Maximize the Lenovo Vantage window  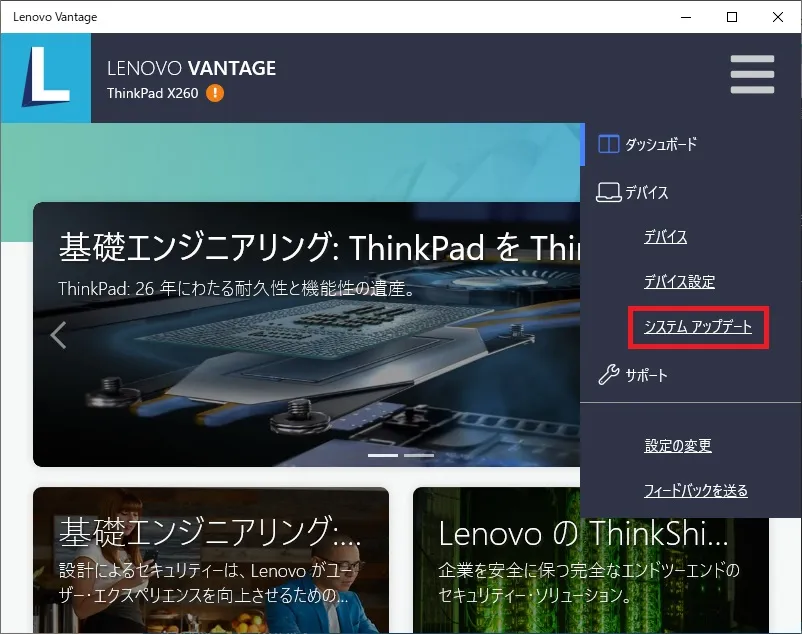[732, 17]
